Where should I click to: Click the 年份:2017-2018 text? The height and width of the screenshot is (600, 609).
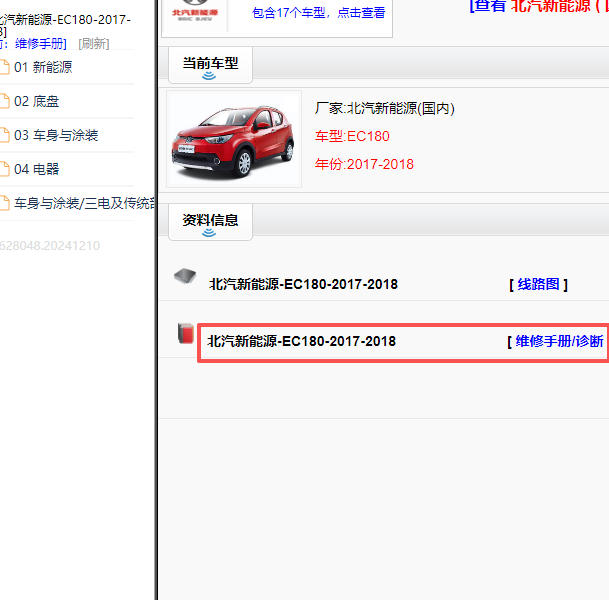(364, 164)
